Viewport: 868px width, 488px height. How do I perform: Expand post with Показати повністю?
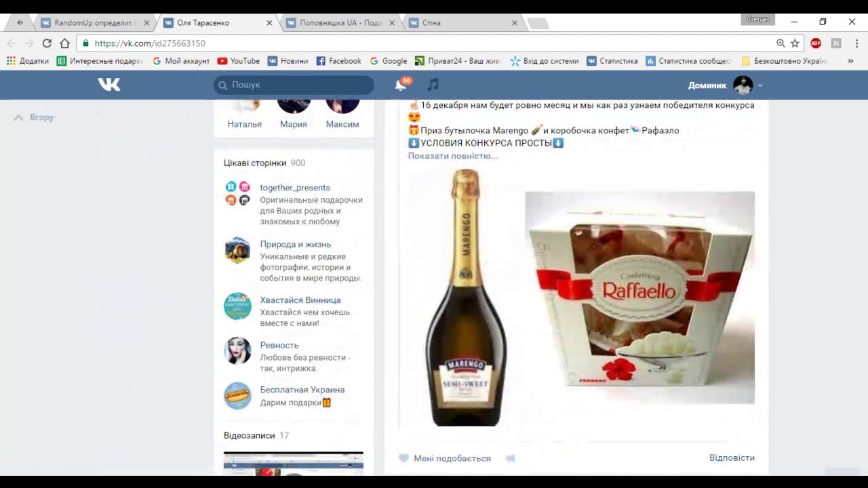pyautogui.click(x=453, y=156)
